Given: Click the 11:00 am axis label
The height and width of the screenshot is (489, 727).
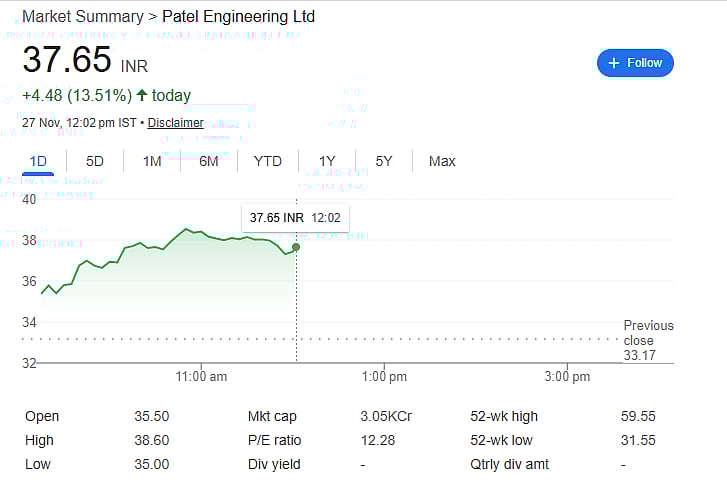Looking at the screenshot, I should [x=201, y=377].
